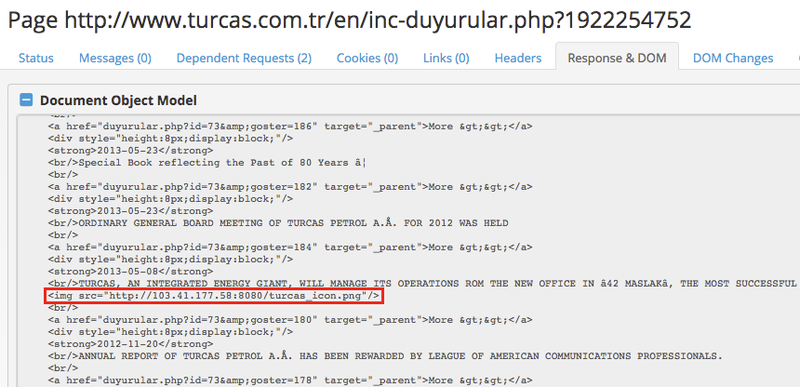Click the goster=182 anchor line
Screen dimensions: 800x387
290,187
